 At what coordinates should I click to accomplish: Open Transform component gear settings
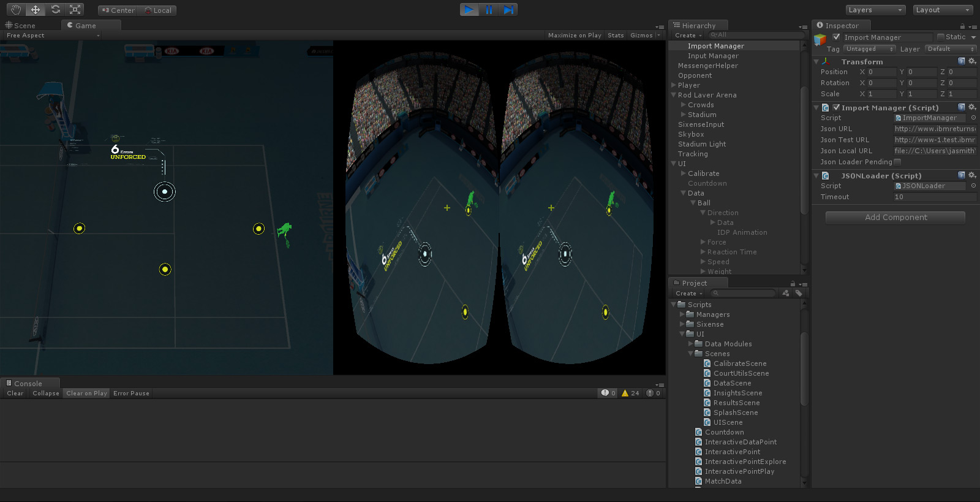tap(972, 61)
